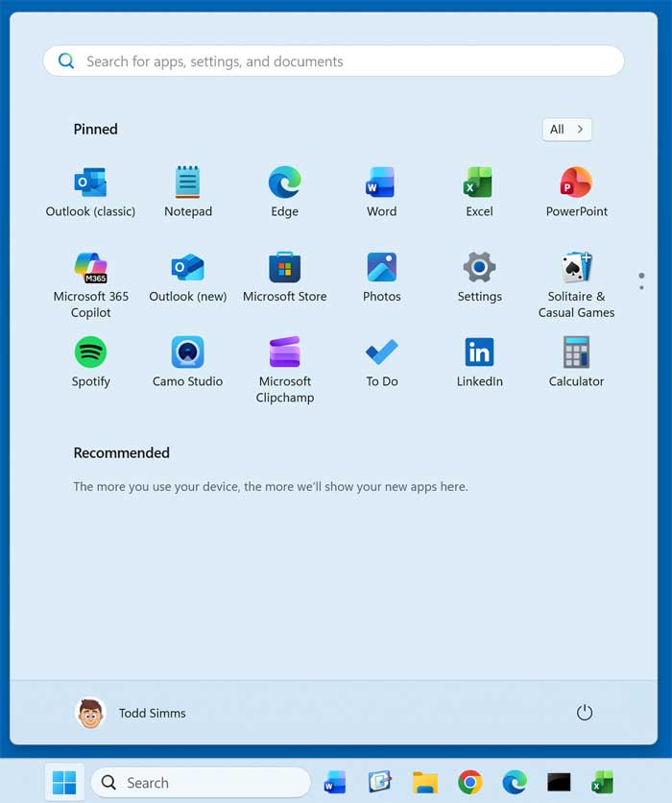Open Word from pinned apps
Image resolution: width=672 pixels, height=803 pixels.
click(381, 192)
